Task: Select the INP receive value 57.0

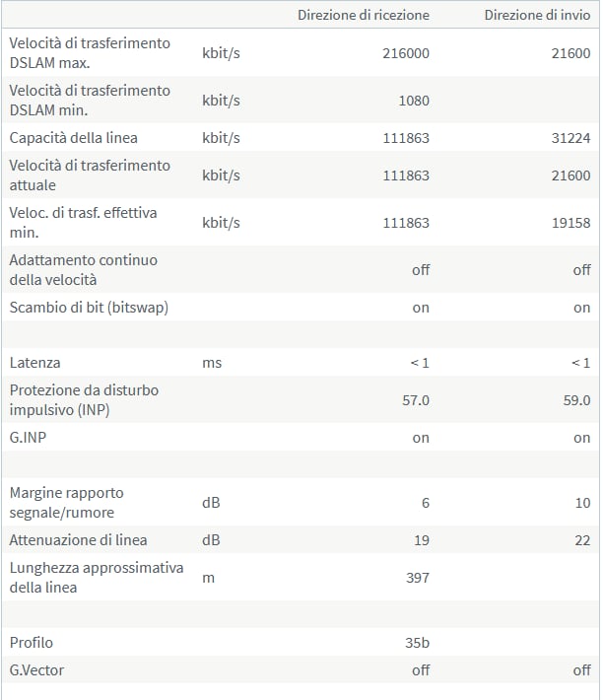Action: [415, 400]
